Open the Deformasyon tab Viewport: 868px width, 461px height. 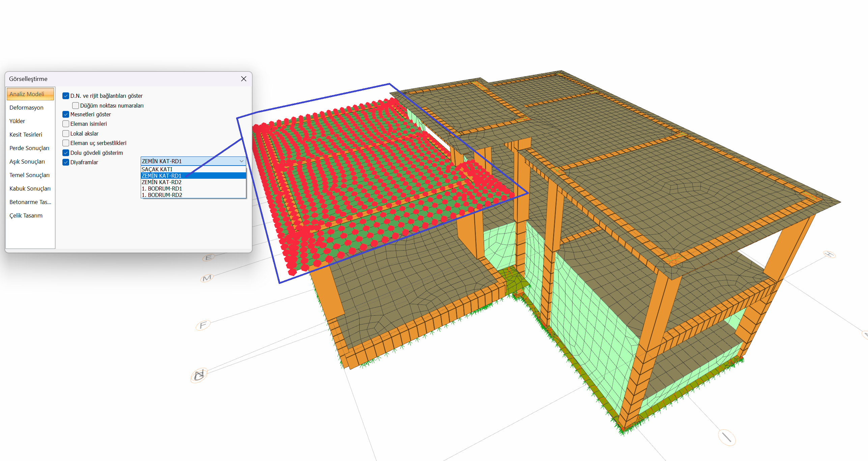(x=26, y=108)
